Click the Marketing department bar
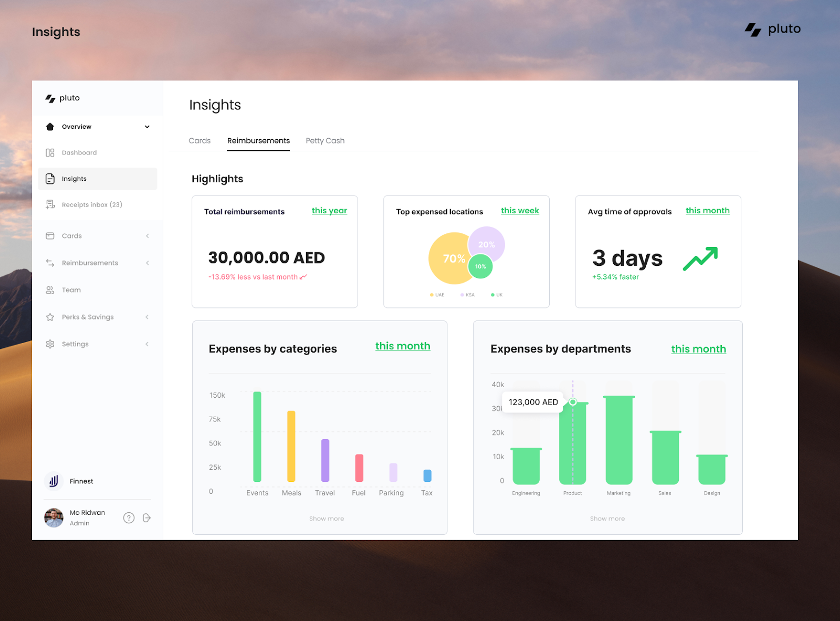Image resolution: width=840 pixels, height=621 pixels. (x=619, y=440)
